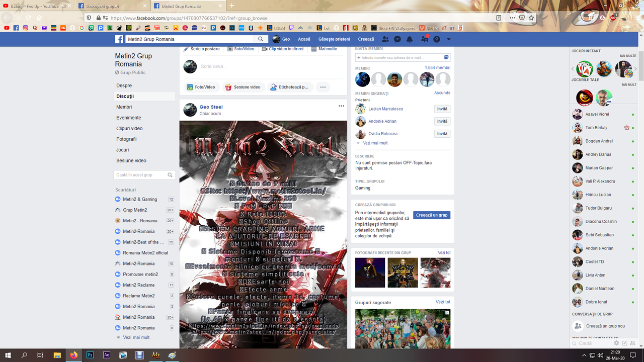Open the notifications bell

tap(410, 39)
